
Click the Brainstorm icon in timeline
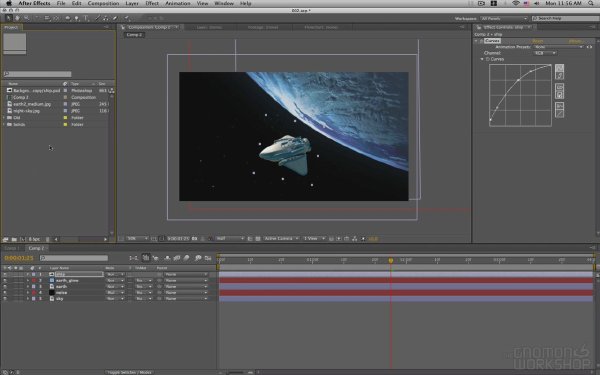[x=198, y=258]
